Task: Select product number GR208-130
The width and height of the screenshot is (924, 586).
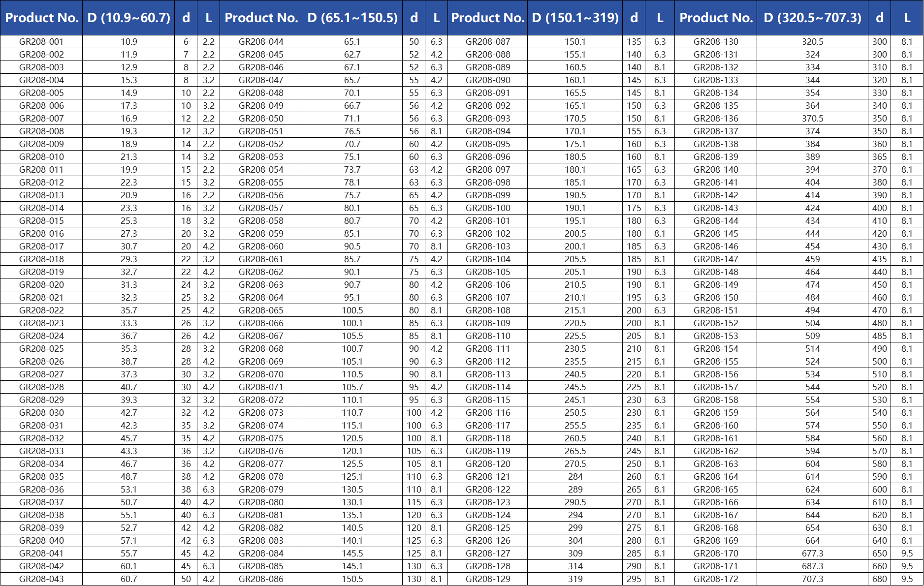Action: pos(716,42)
